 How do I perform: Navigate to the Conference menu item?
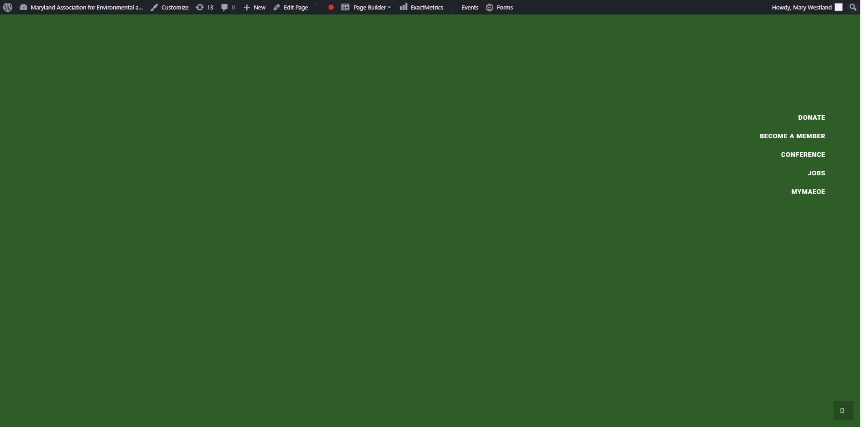click(x=803, y=155)
